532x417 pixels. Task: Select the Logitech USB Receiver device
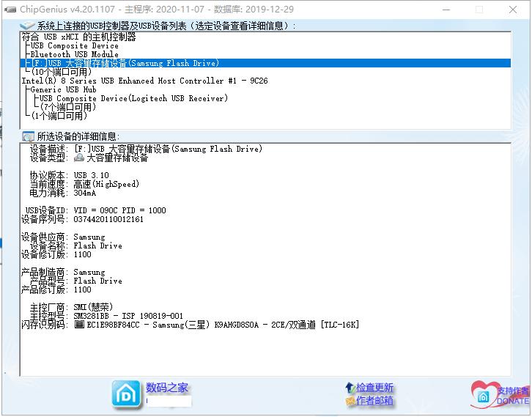tap(133, 99)
